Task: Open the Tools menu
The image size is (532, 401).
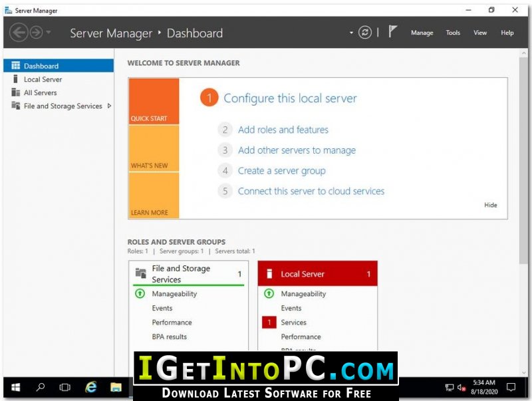Action: pos(453,33)
